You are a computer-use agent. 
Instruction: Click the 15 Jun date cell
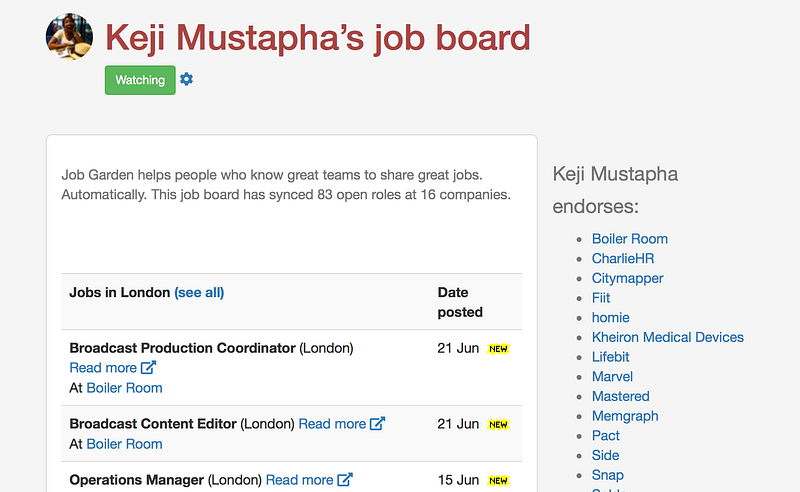coord(458,480)
